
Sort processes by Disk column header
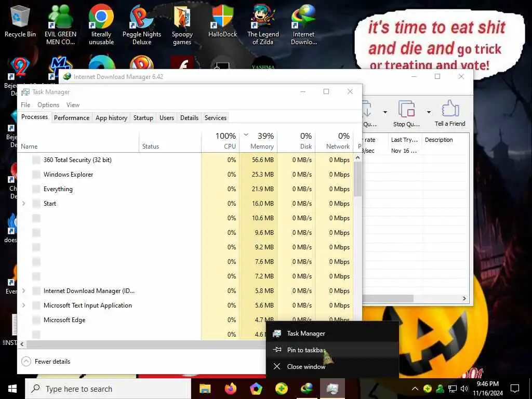297,141
